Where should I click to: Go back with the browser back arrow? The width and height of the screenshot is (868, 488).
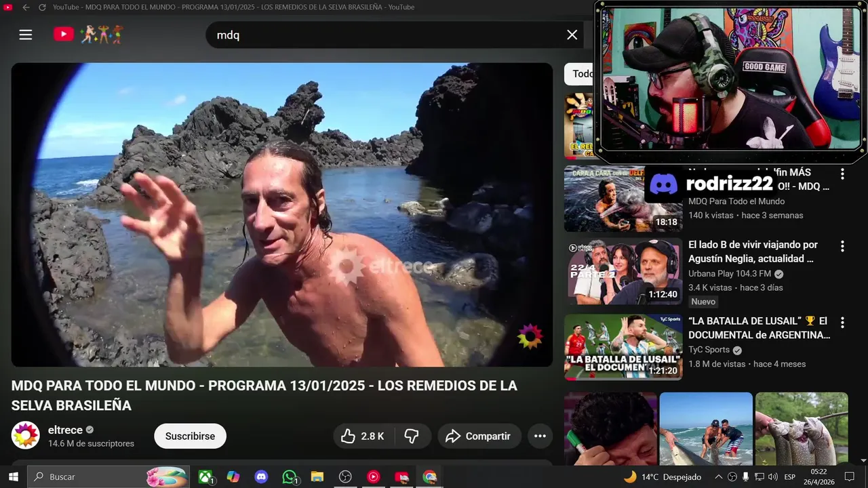(26, 7)
